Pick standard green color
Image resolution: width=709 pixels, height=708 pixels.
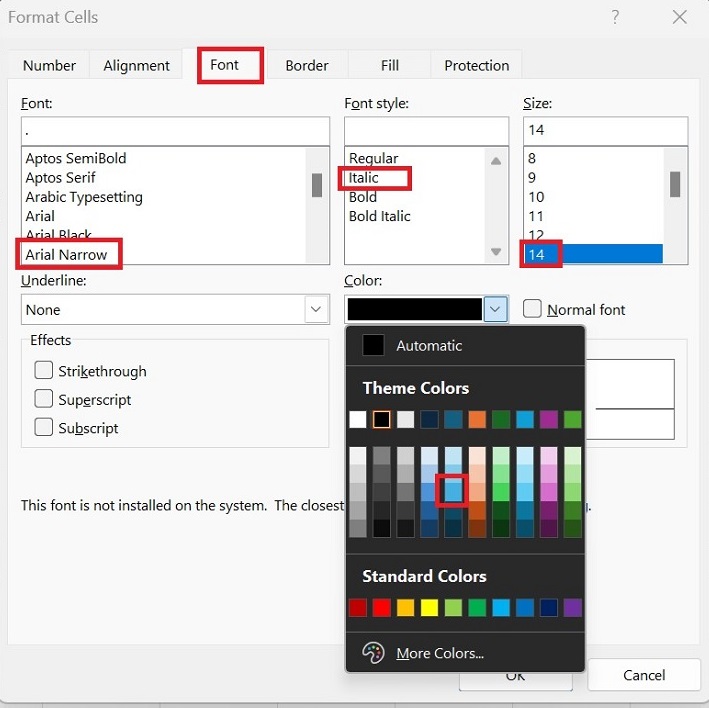[x=477, y=608]
